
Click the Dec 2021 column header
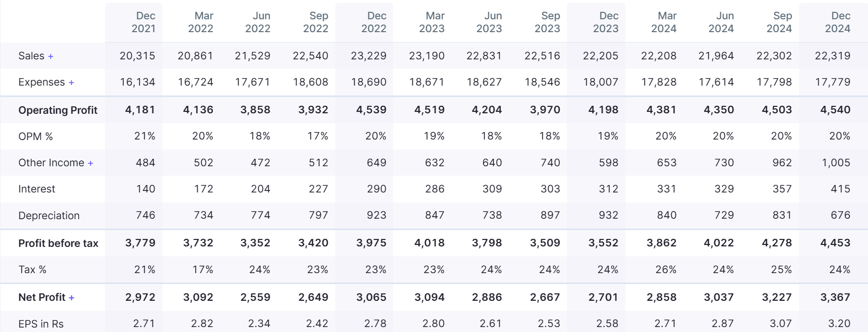coord(144,22)
